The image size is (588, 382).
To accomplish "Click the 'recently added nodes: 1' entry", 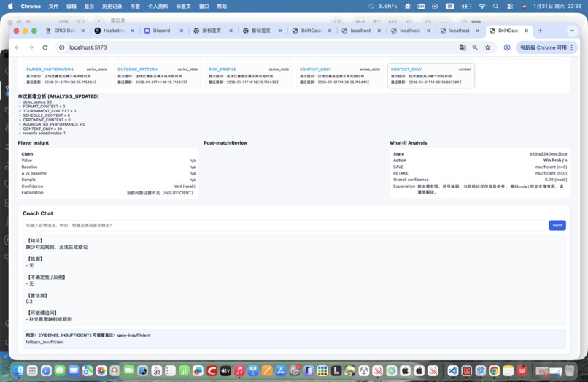I will click(44, 133).
